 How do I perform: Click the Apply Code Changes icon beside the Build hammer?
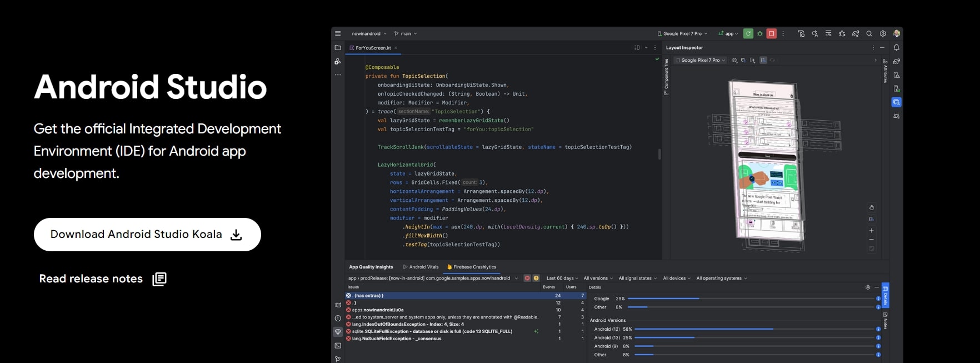click(x=814, y=33)
